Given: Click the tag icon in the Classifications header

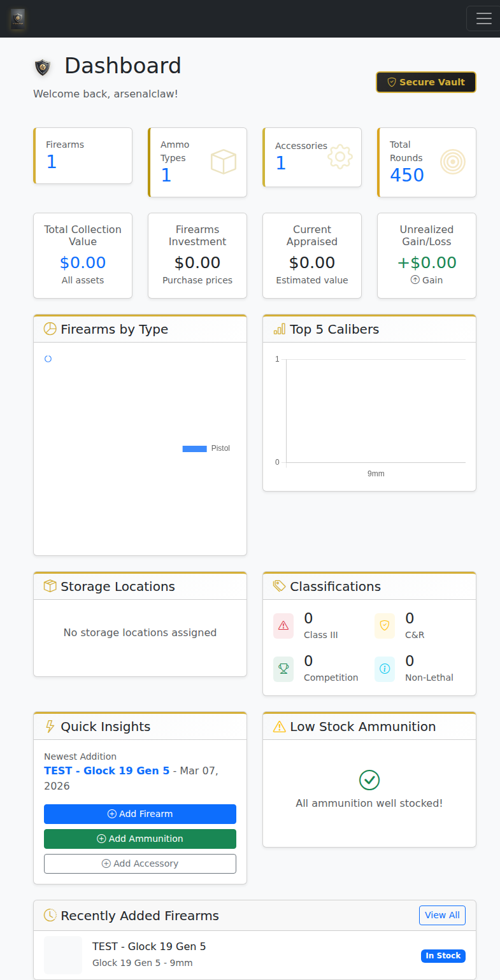Looking at the screenshot, I should (278, 586).
